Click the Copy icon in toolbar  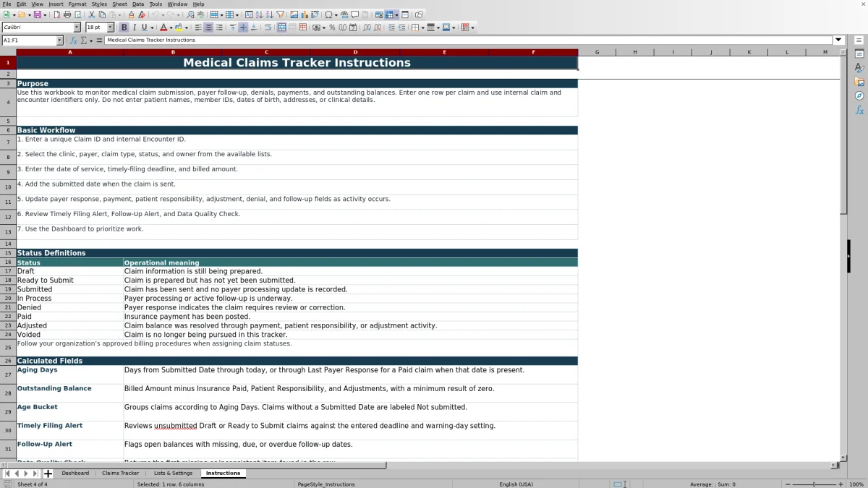click(x=102, y=14)
